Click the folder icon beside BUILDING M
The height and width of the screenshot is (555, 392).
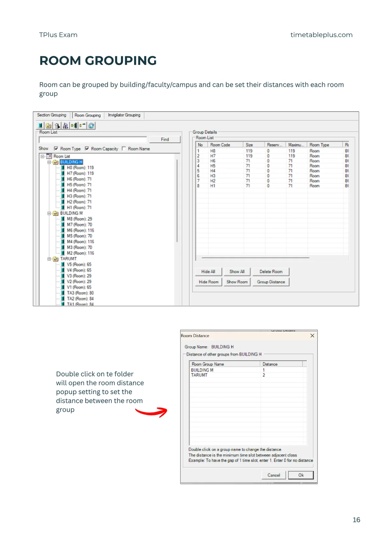(x=56, y=213)
